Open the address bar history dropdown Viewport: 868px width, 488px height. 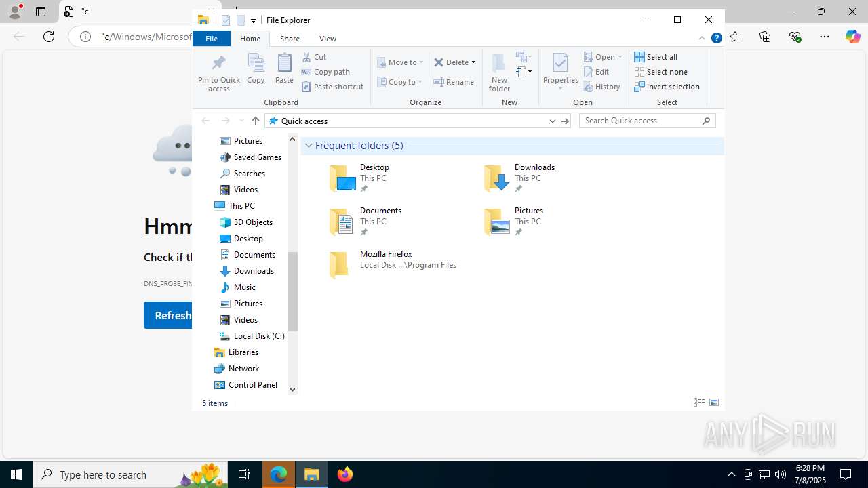tap(552, 121)
